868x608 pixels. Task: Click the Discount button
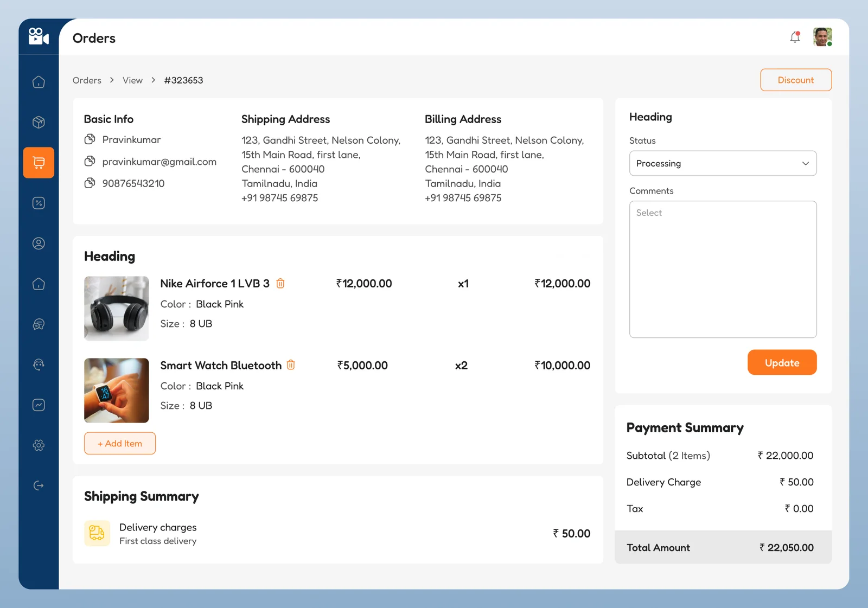point(796,80)
